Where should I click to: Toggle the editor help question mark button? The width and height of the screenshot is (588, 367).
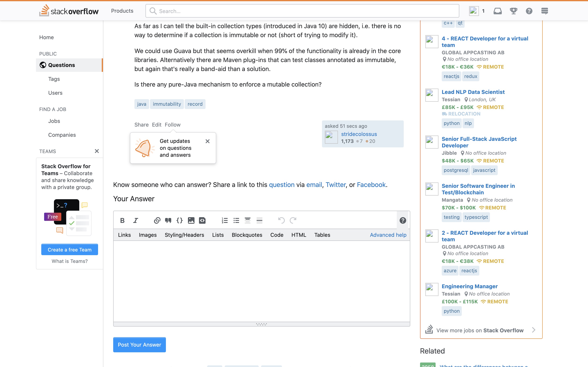coord(403,220)
